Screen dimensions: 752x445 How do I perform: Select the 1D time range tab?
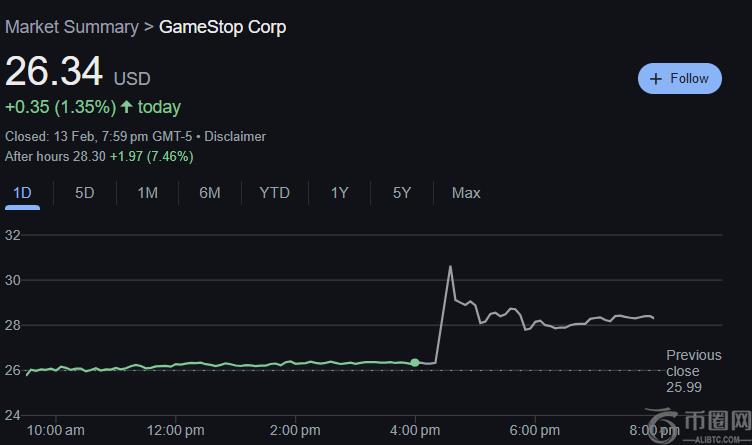tap(22, 193)
